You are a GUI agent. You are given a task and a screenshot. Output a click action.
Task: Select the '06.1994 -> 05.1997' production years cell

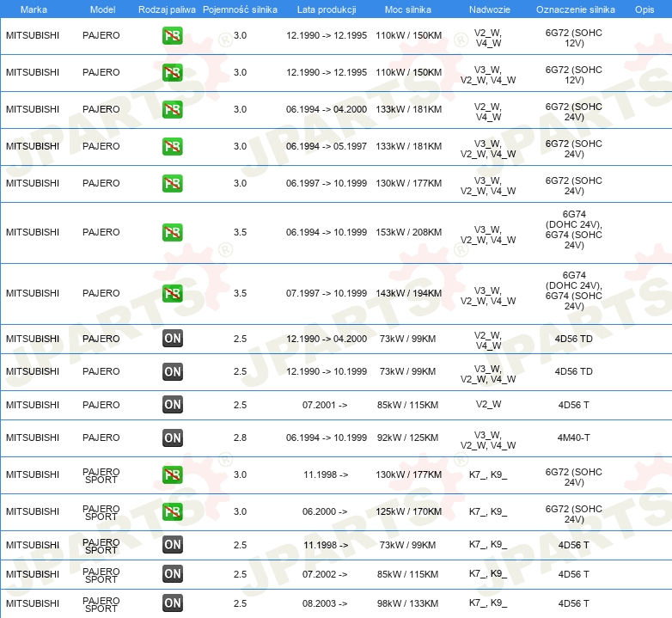327,146
